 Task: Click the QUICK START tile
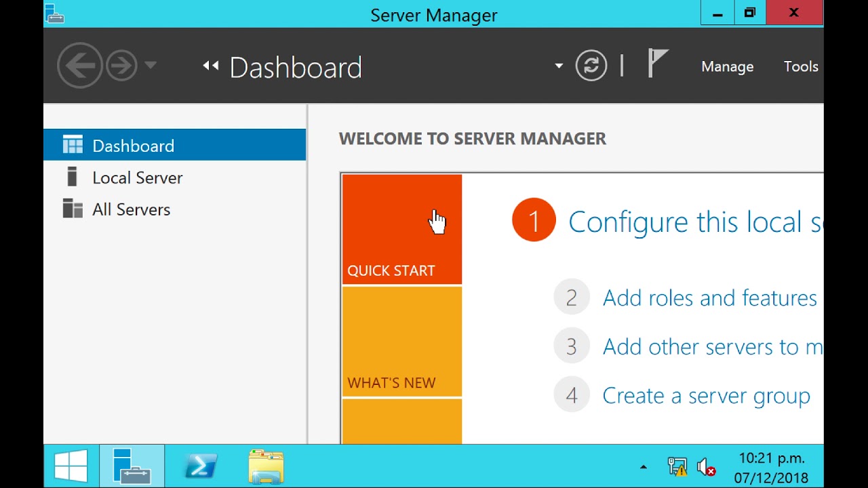[402, 229]
